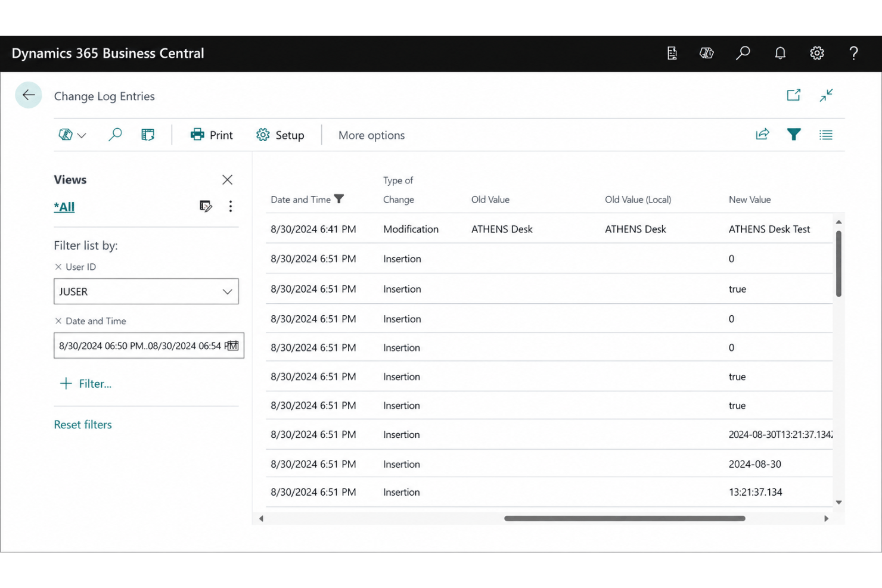Open the JUSER User ID dropdown
The height and width of the screenshot is (588, 882).
[x=227, y=292]
